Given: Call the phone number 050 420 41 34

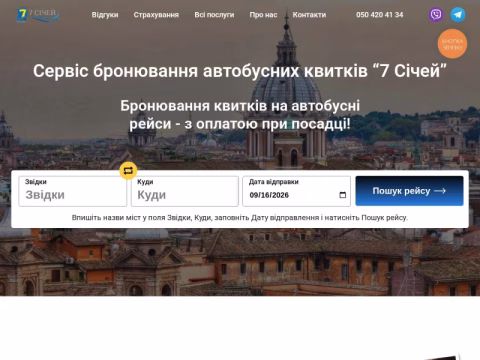Looking at the screenshot, I should (x=380, y=15).
